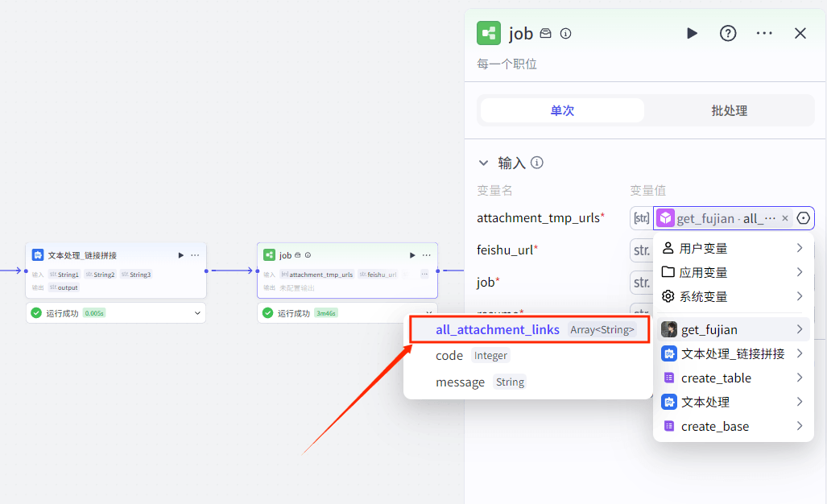Click attachment_tmp_urls tag on job node
The height and width of the screenshot is (504, 827).
(x=317, y=275)
